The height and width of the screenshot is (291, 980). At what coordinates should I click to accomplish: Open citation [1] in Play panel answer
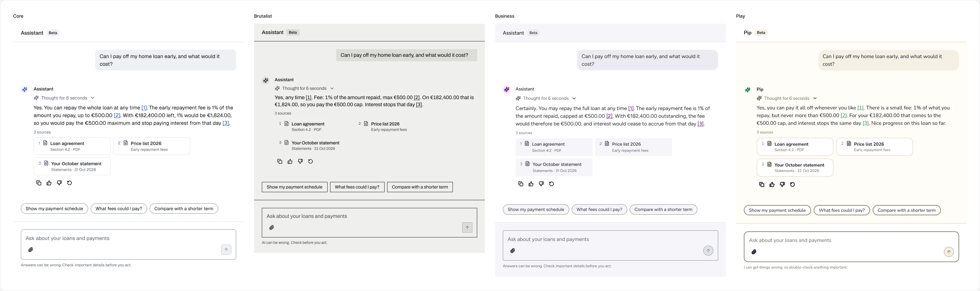pos(860,108)
